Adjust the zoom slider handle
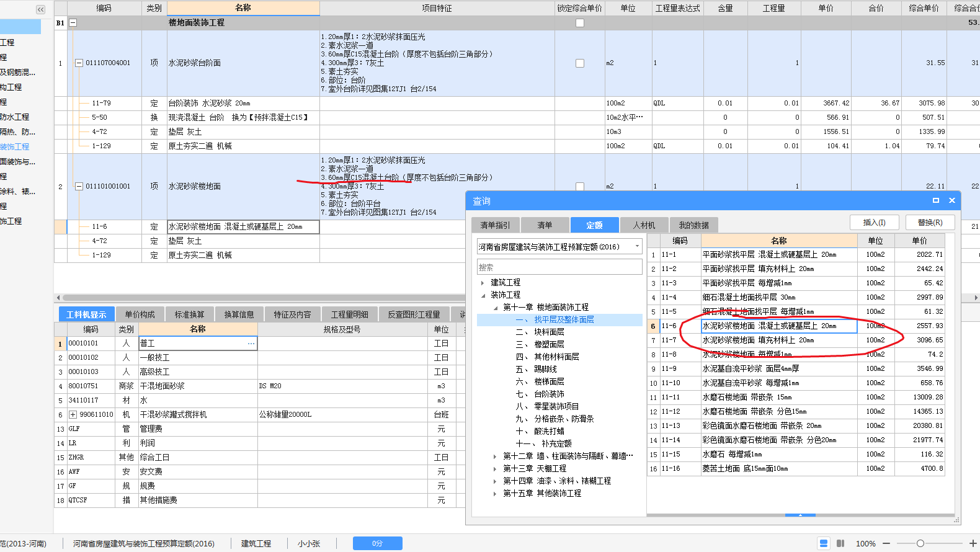This screenshot has width=980, height=552. click(920, 543)
